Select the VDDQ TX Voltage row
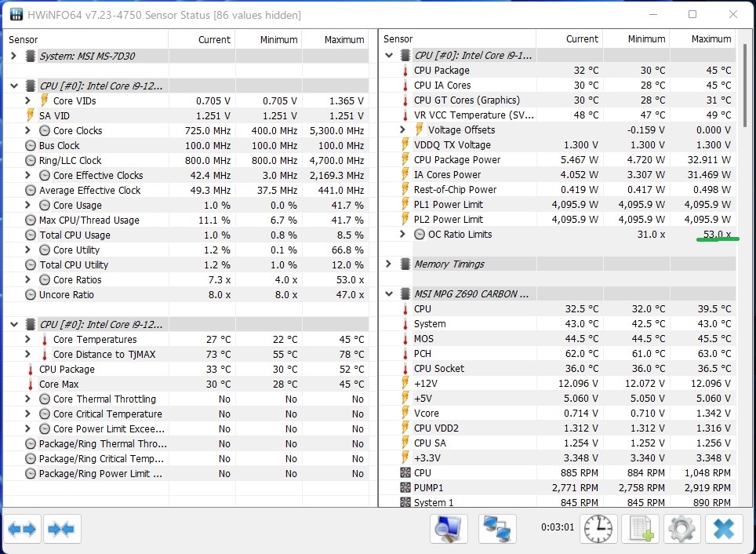This screenshot has width=756, height=554. pos(558,144)
